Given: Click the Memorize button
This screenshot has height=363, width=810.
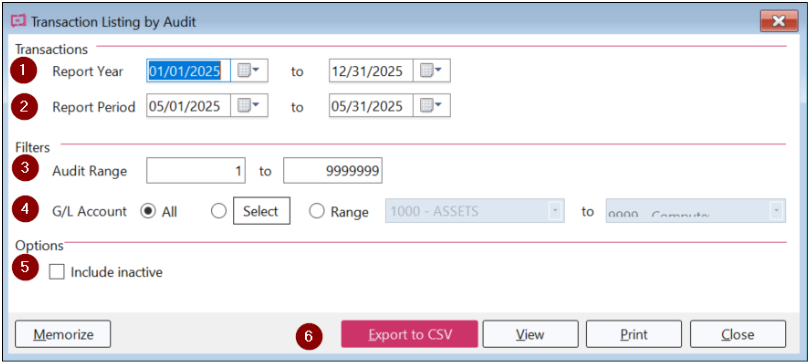Looking at the screenshot, I should 63,334.
